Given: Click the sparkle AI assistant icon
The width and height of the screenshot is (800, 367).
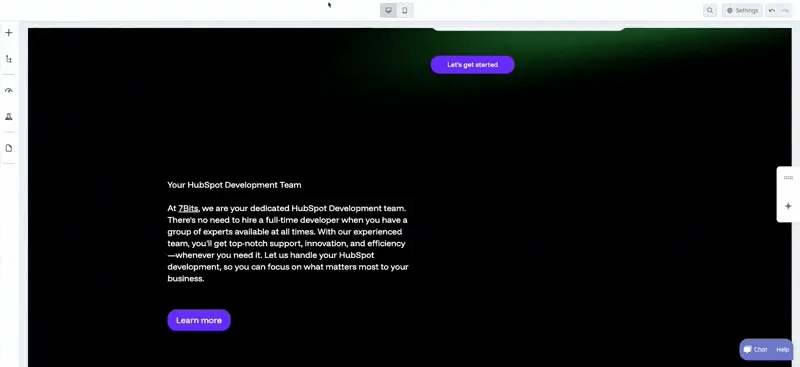Looking at the screenshot, I should [x=788, y=206].
